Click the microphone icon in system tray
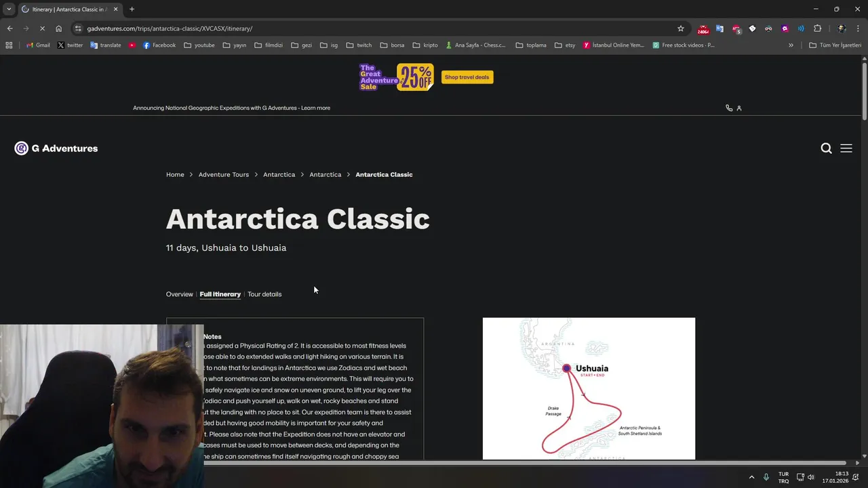 (x=766, y=477)
